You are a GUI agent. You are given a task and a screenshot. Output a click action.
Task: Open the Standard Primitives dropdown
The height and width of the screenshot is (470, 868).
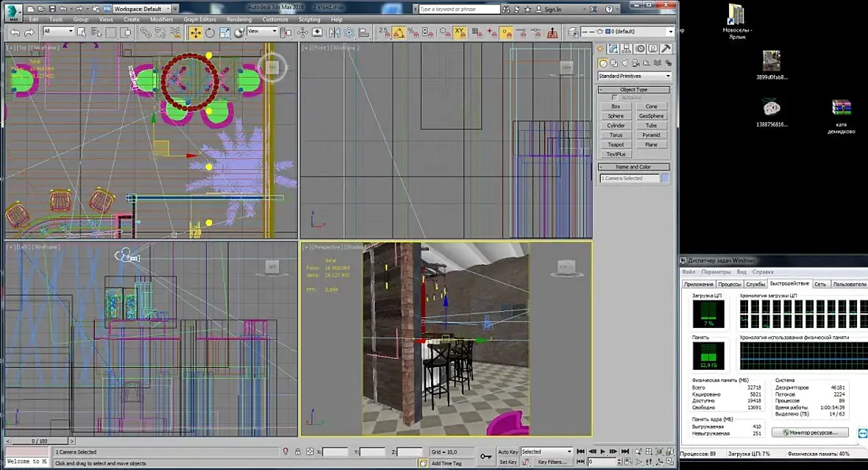tap(634, 76)
